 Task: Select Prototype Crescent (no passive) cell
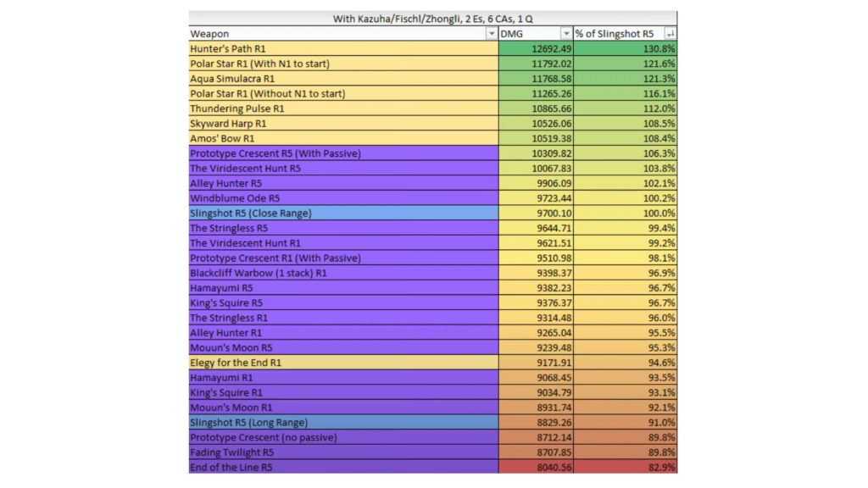pos(343,437)
